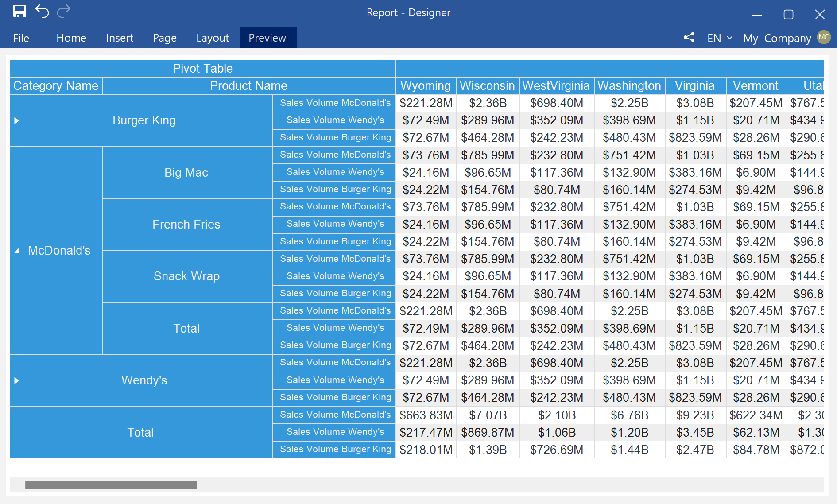
Task: Collapse the McDonald's category row
Action: [17, 251]
